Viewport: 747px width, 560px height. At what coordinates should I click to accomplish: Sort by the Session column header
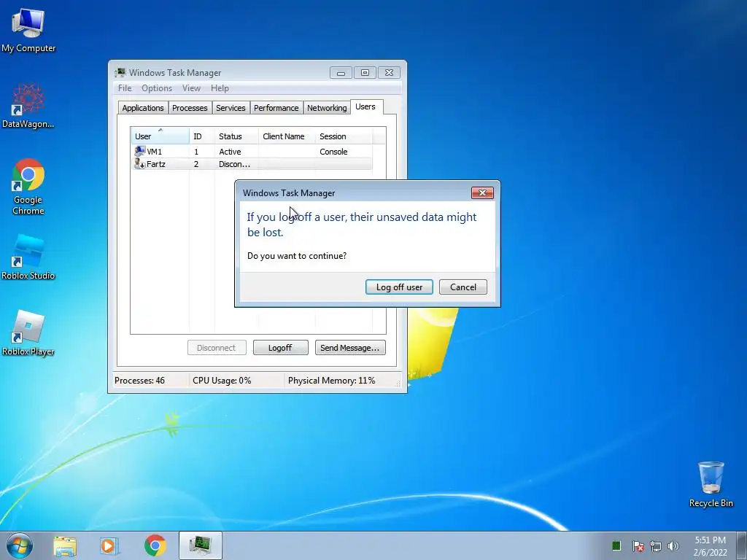(344, 136)
